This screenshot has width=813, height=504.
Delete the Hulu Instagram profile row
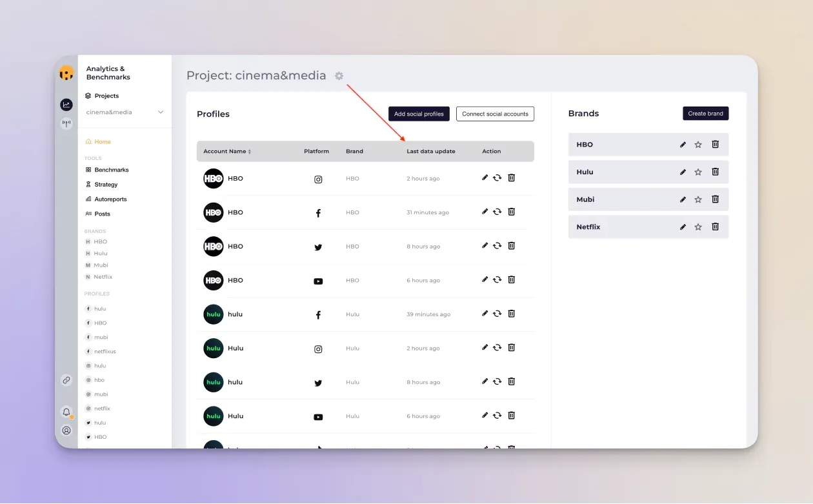tap(512, 347)
